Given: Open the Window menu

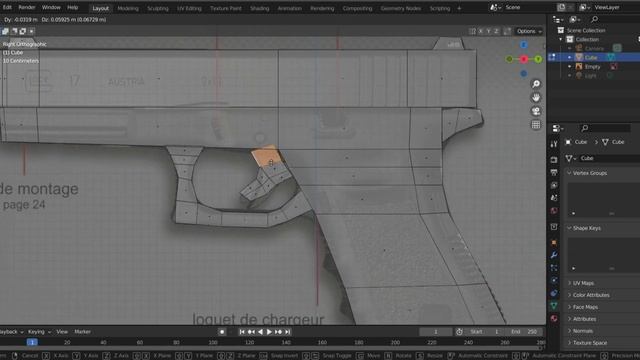Looking at the screenshot, I should tap(51, 7).
